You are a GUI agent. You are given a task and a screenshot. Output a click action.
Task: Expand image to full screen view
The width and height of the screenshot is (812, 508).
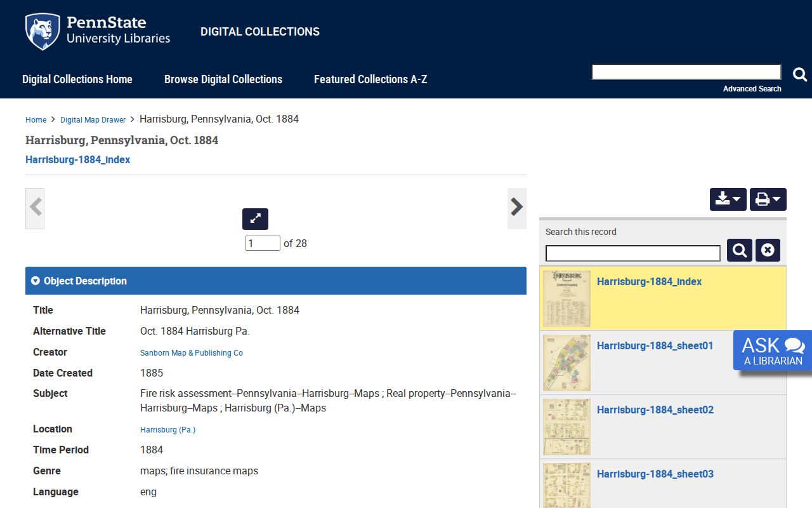point(255,219)
